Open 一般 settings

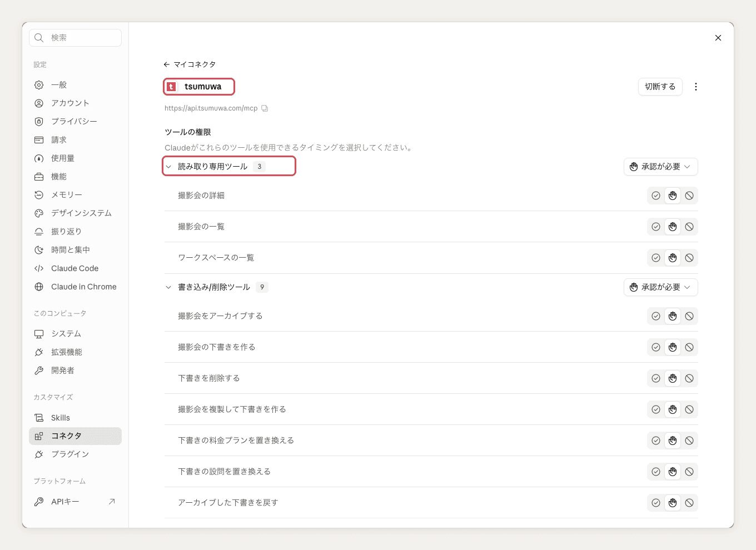point(75,85)
